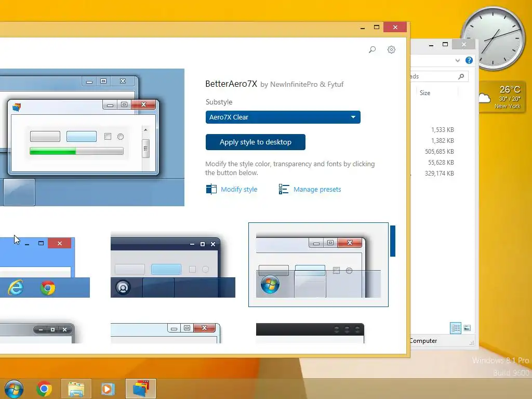Select the file sized 1,382 KB
Screen dimensions: 532x399
[x=443, y=140]
